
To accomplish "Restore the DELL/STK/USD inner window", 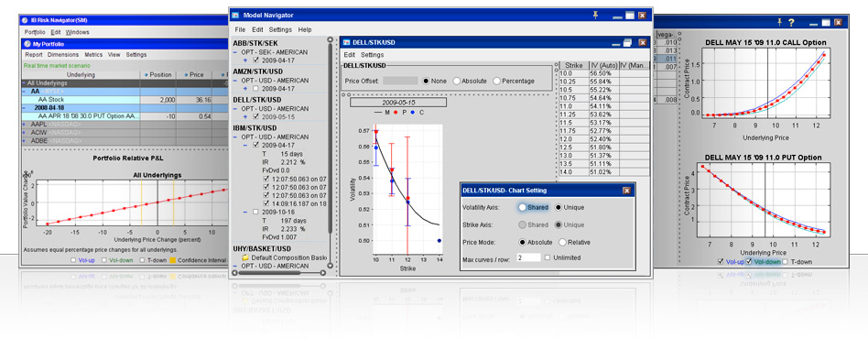I will [x=627, y=42].
